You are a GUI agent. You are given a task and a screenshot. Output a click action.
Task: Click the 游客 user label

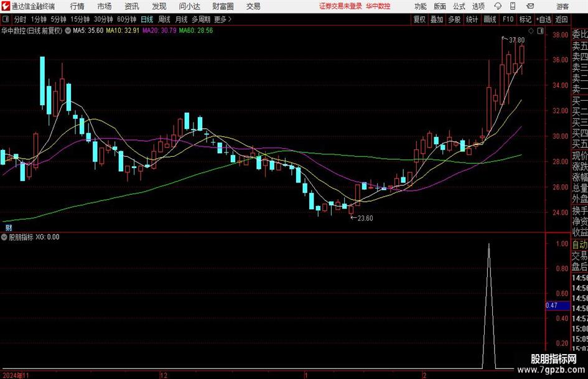[562, 6]
